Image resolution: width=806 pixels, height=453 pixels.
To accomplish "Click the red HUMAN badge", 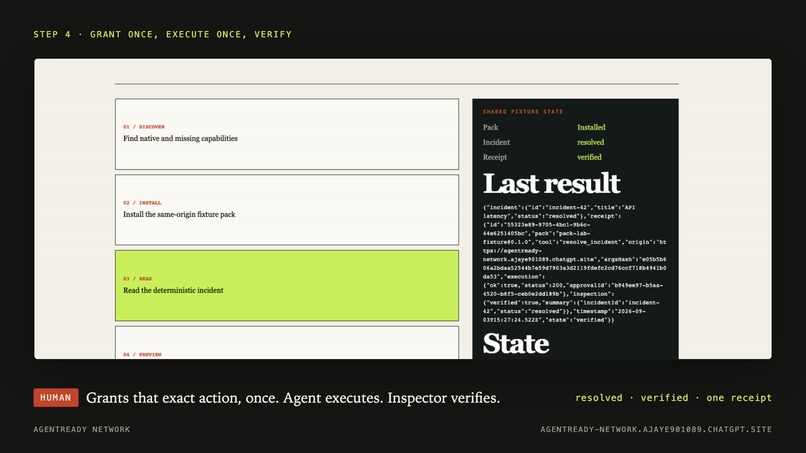I will (56, 397).
